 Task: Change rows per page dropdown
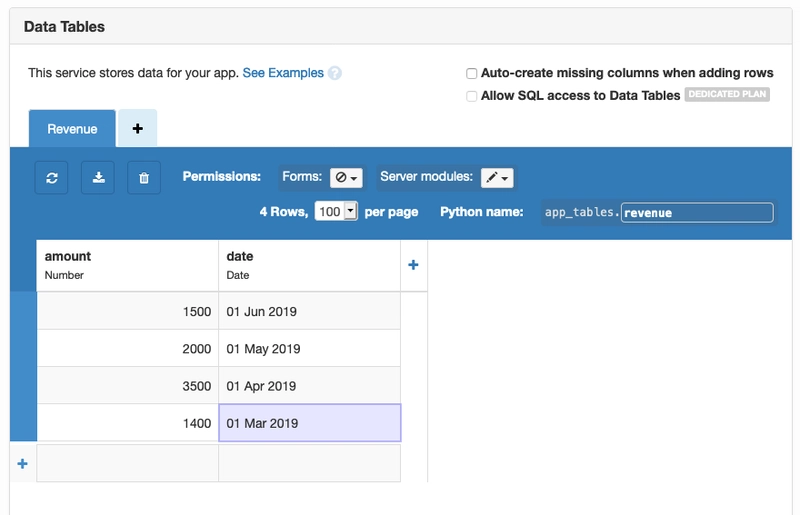click(x=336, y=211)
